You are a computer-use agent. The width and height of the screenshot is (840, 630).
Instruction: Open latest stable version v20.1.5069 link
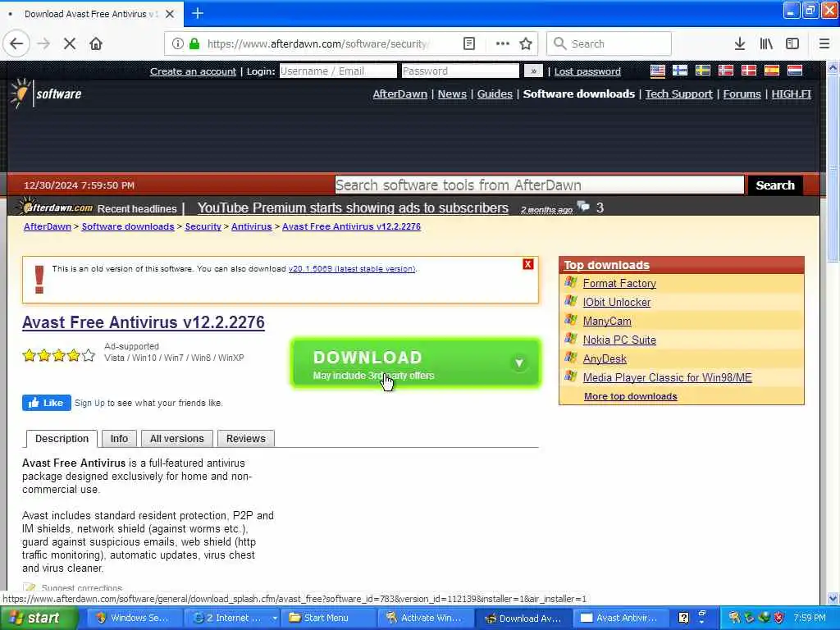point(352,268)
